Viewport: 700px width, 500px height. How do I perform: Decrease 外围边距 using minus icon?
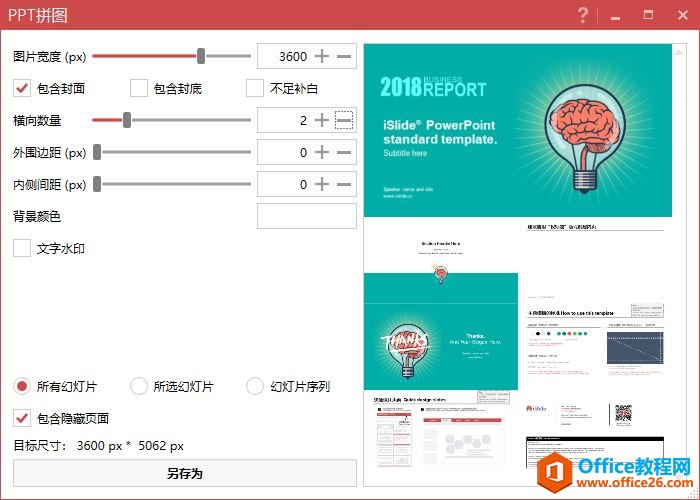344,152
